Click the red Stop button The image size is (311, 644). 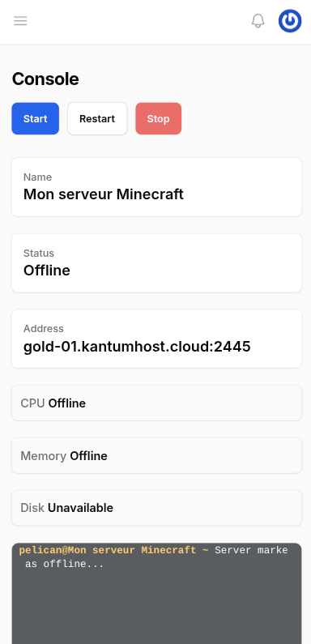[159, 119]
